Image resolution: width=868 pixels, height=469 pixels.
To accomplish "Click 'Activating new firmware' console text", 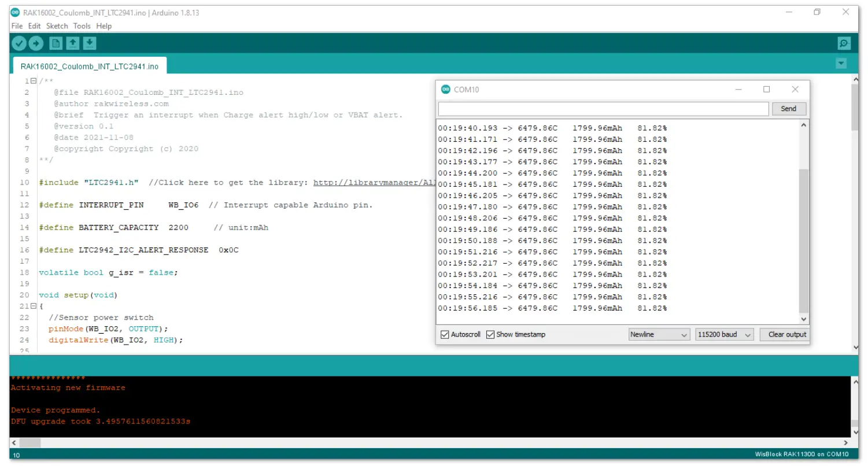I will tap(68, 388).
